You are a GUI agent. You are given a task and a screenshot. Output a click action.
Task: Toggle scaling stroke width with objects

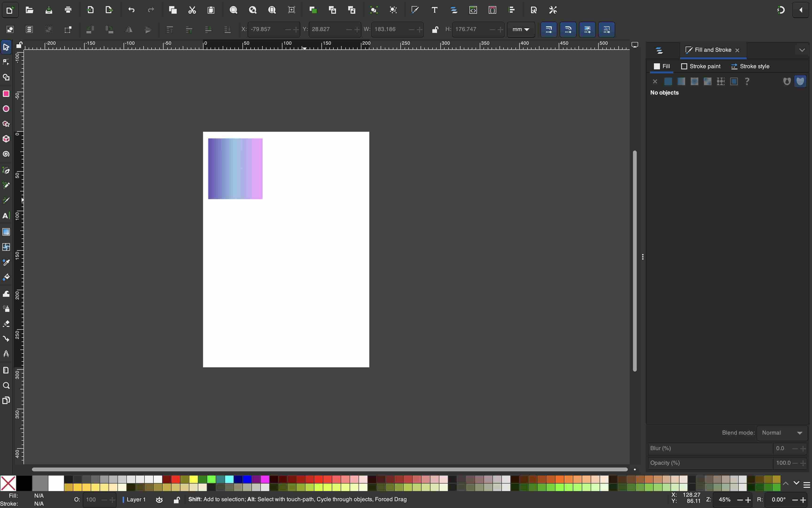549,30
